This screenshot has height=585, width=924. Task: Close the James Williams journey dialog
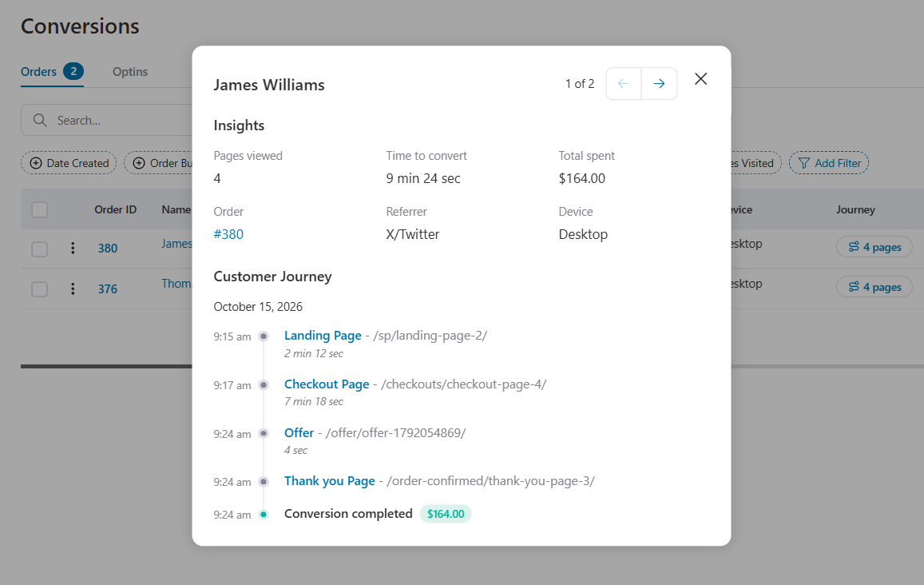coord(700,79)
